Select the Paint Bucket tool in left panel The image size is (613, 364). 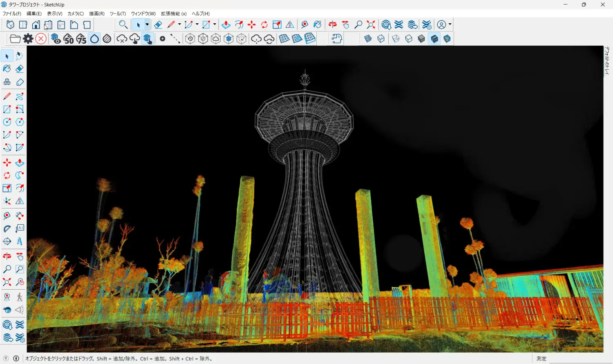tap(7, 69)
